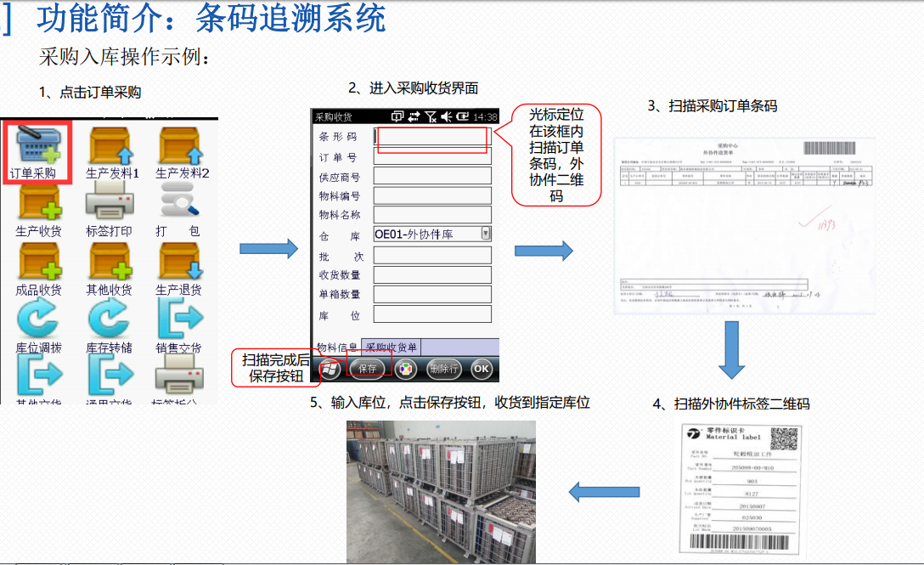Open the 生产收货 box icon
The image size is (924, 565).
click(39, 204)
